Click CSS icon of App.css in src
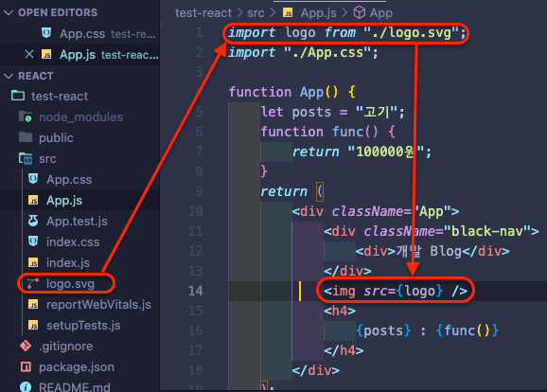547x392 pixels. [x=33, y=179]
